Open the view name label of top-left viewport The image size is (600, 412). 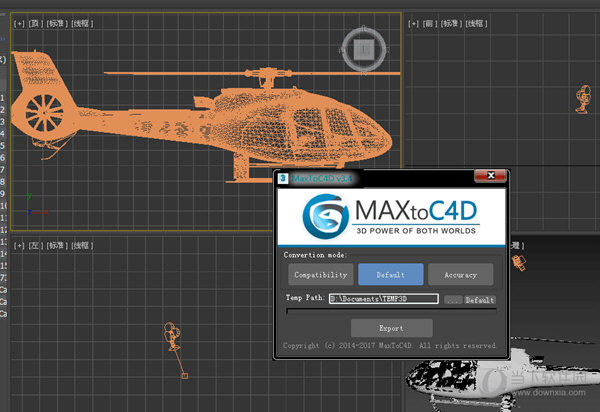35,23
